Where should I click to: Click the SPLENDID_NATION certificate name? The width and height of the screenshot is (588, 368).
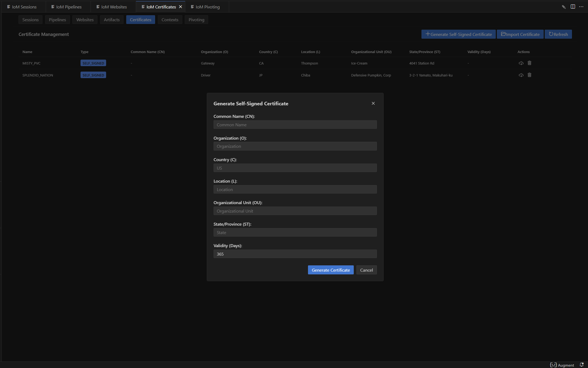tap(38, 75)
